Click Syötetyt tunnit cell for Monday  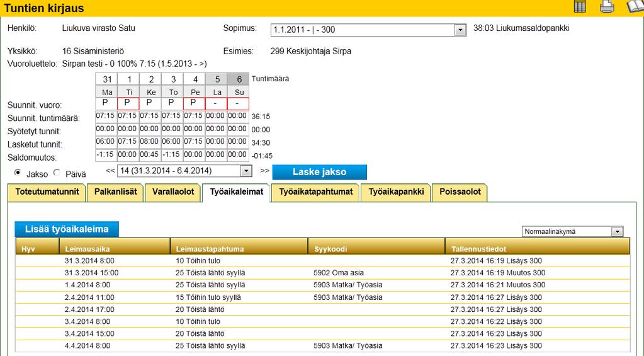(x=106, y=129)
